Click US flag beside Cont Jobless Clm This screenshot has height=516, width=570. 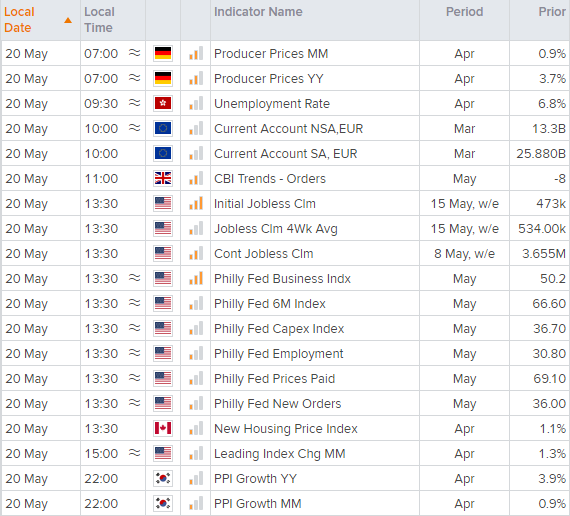tap(163, 253)
